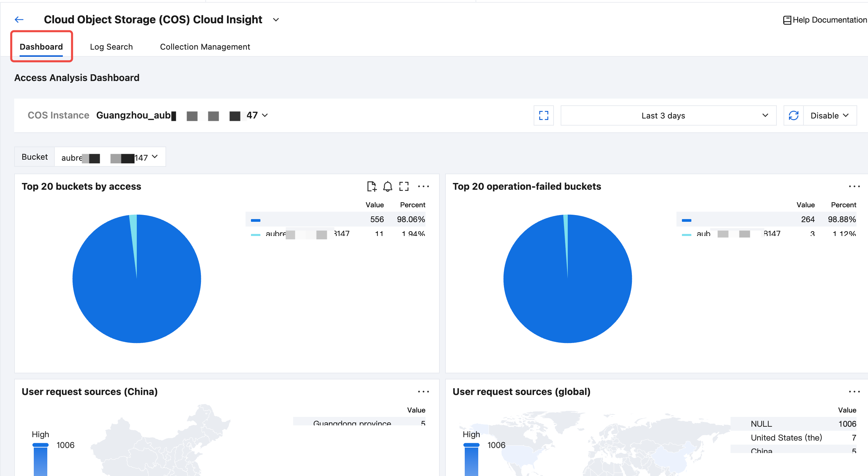Open the Disable auto-refresh dropdown
Image resolution: width=868 pixels, height=476 pixels.
pos(829,115)
